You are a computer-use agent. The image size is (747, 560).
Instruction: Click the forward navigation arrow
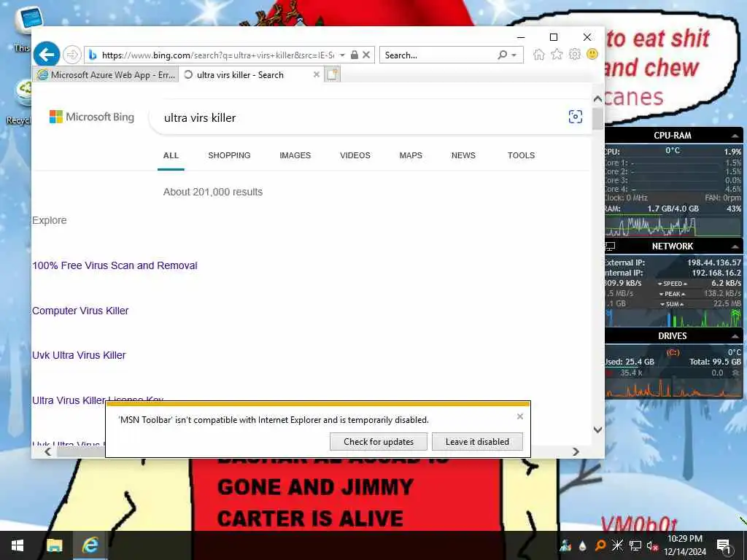tap(72, 55)
